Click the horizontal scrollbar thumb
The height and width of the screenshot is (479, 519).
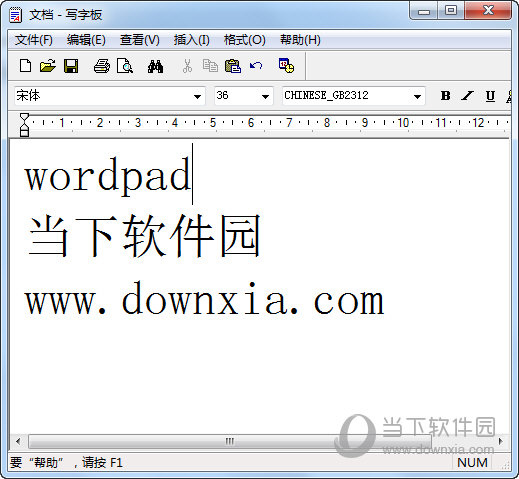[x=230, y=442]
